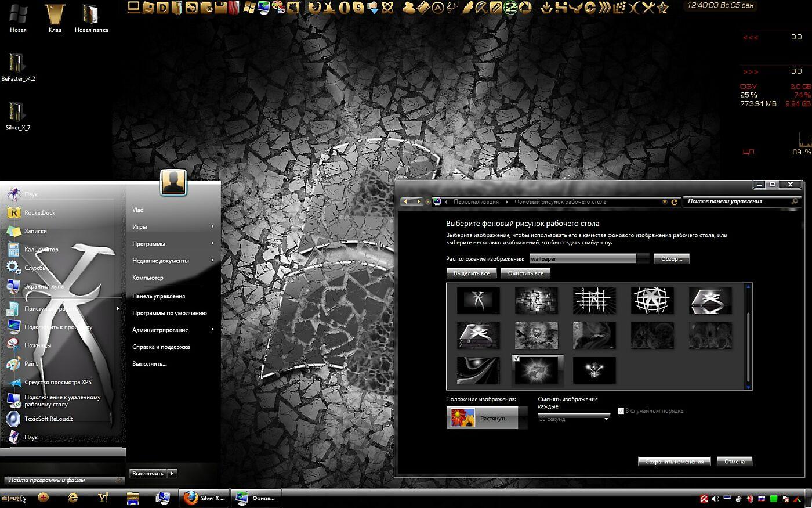Open Компьютер from the start menu
This screenshot has height=508, width=812.
tap(148, 278)
